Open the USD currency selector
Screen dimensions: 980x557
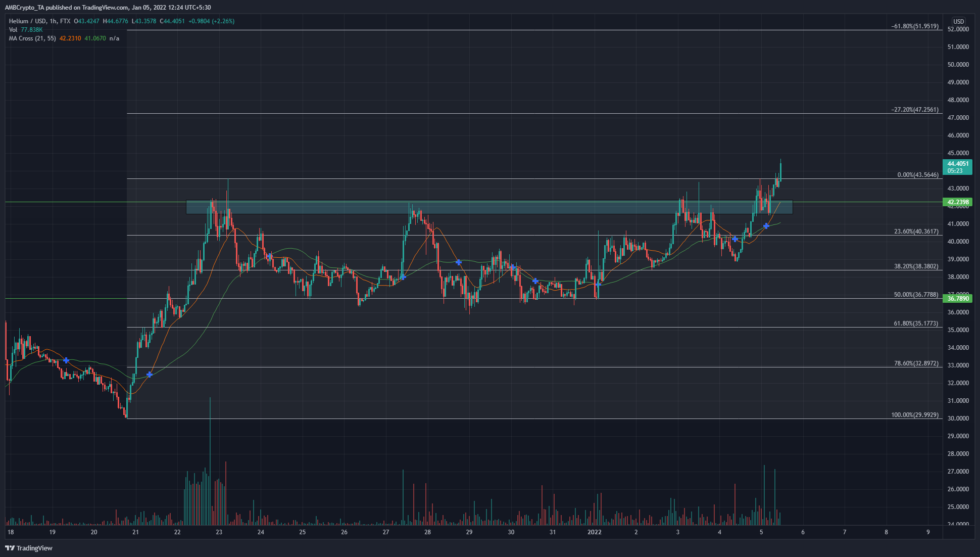(x=958, y=21)
